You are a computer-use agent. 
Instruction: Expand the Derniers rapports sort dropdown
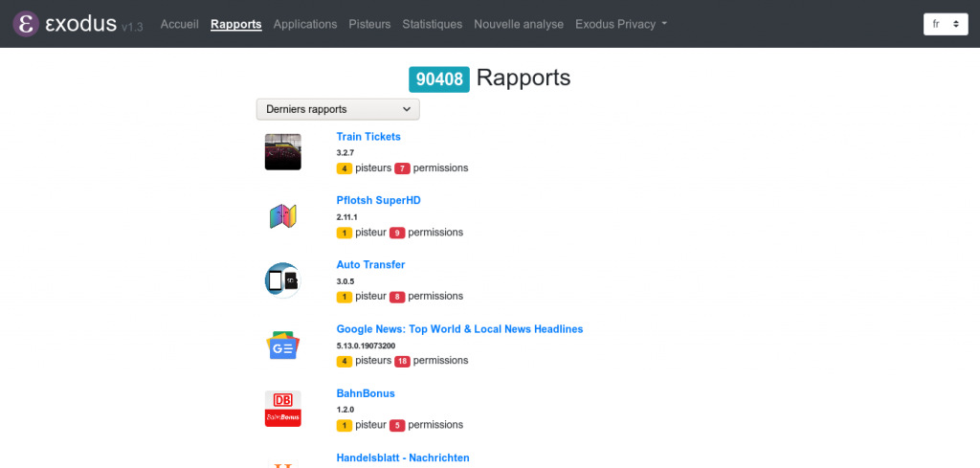pos(338,109)
